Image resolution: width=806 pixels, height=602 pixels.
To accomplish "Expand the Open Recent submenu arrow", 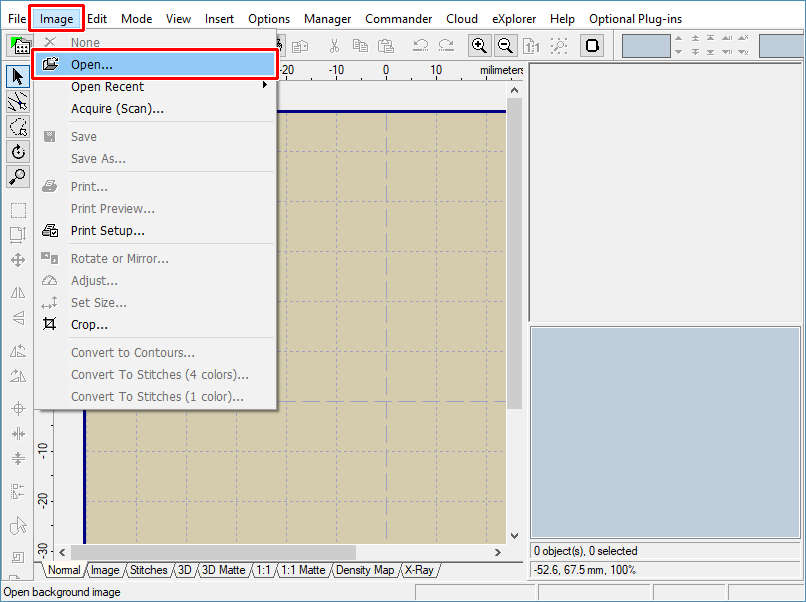I will tap(265, 85).
